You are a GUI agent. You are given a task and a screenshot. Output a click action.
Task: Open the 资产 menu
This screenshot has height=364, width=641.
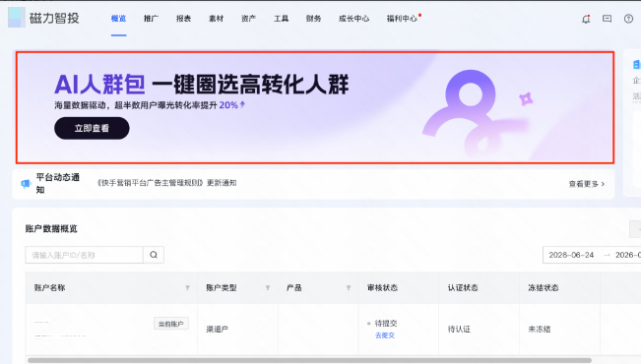click(x=248, y=19)
